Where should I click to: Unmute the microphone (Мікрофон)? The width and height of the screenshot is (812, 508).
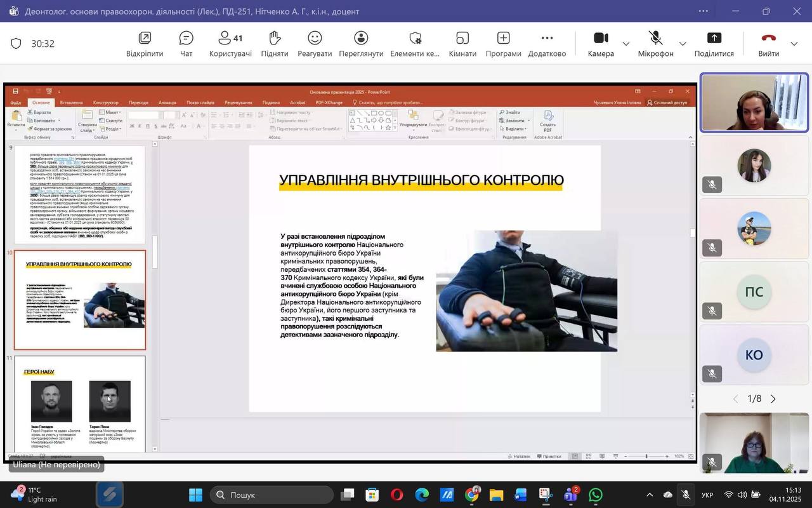(655, 44)
